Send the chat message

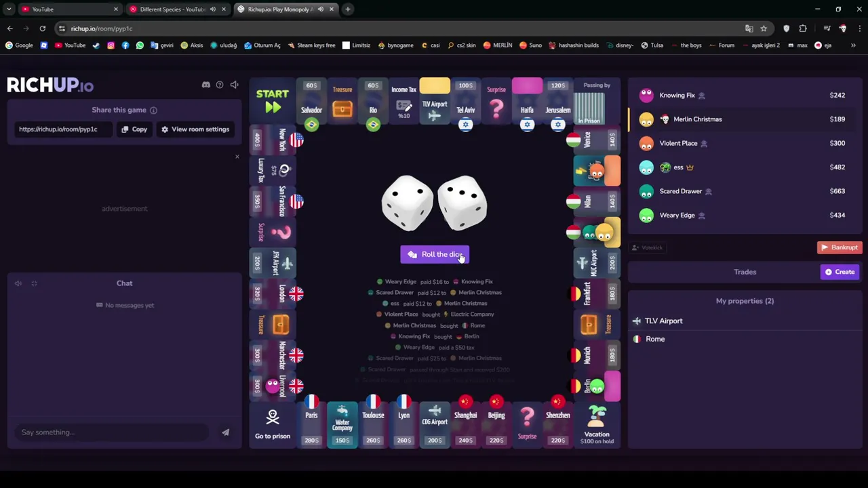click(225, 432)
